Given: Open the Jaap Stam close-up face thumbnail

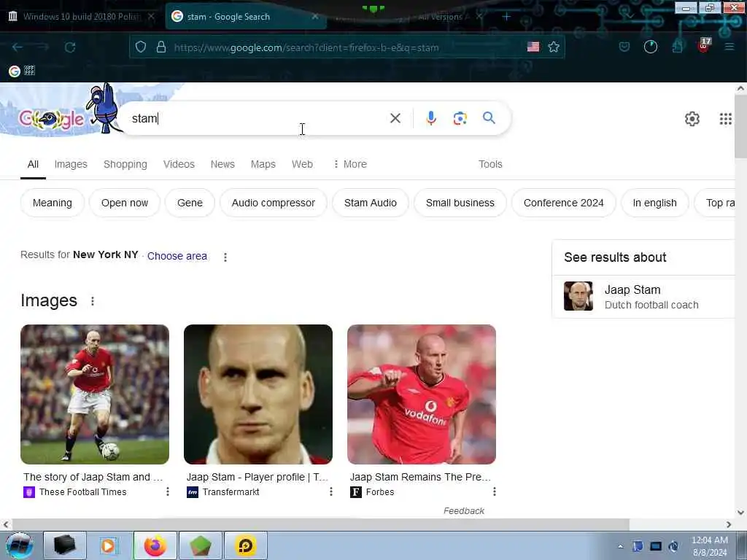Looking at the screenshot, I should pyautogui.click(x=258, y=394).
